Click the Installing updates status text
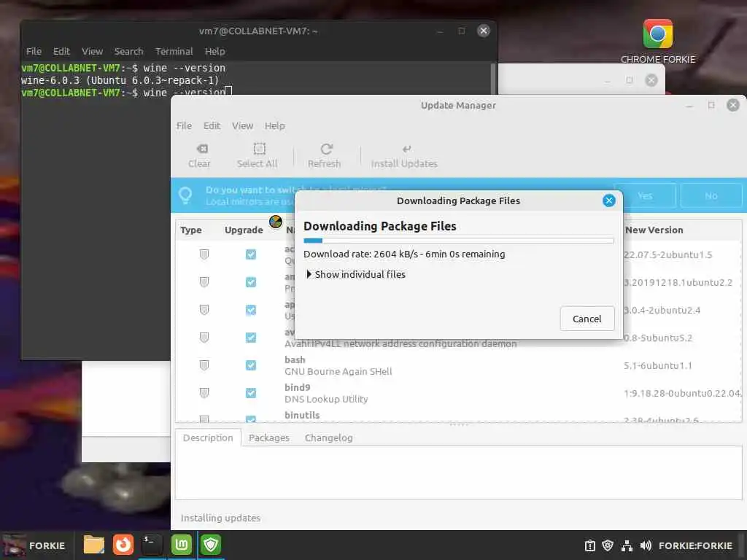 point(220,518)
